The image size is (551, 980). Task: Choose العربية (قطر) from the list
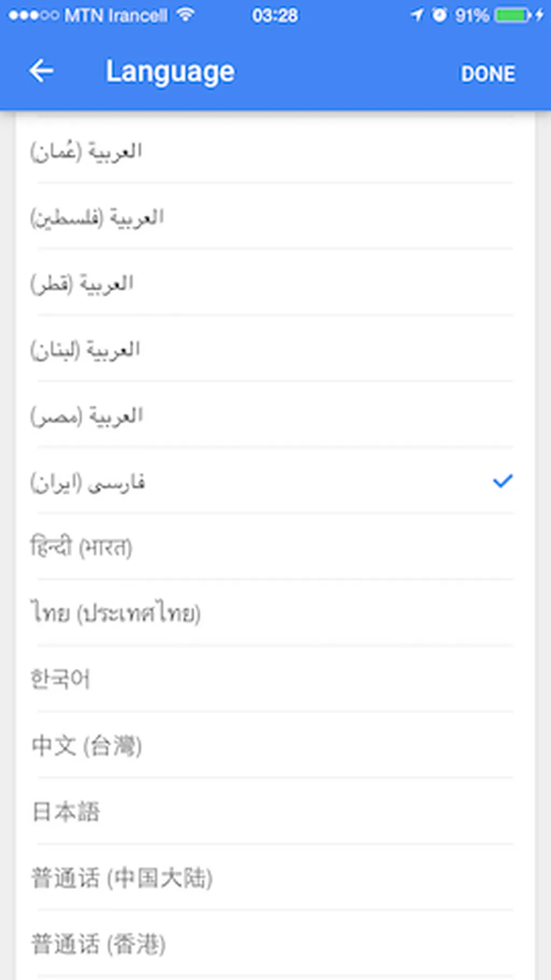point(275,283)
